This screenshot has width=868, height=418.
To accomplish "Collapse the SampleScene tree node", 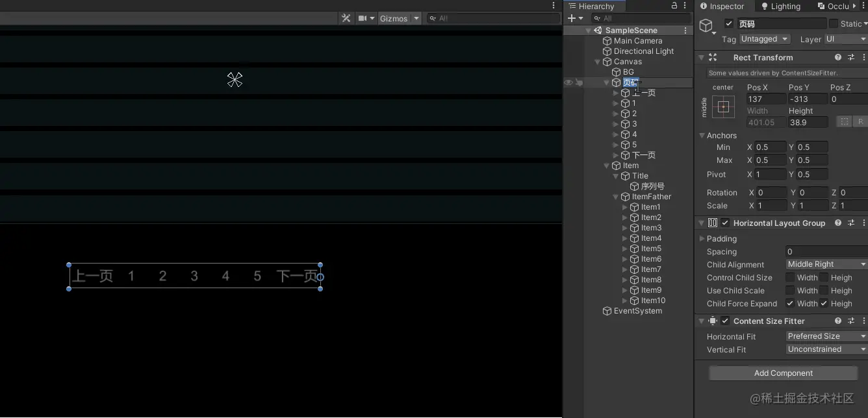I will pyautogui.click(x=589, y=31).
